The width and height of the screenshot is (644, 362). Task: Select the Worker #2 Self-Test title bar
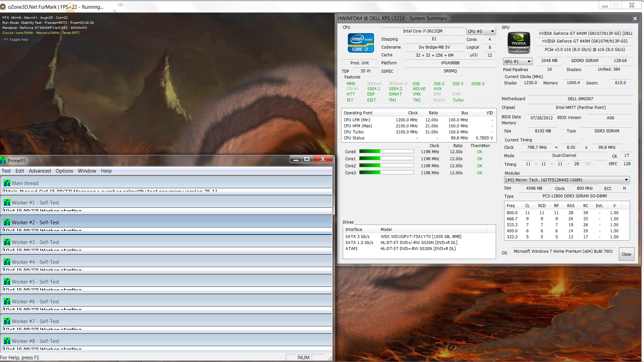pyautogui.click(x=167, y=222)
